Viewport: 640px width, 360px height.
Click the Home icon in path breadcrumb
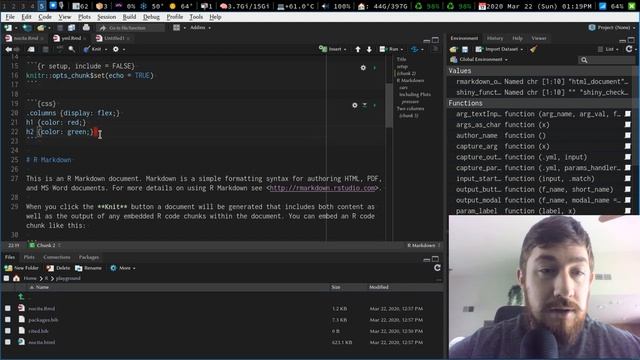pyautogui.click(x=16, y=278)
